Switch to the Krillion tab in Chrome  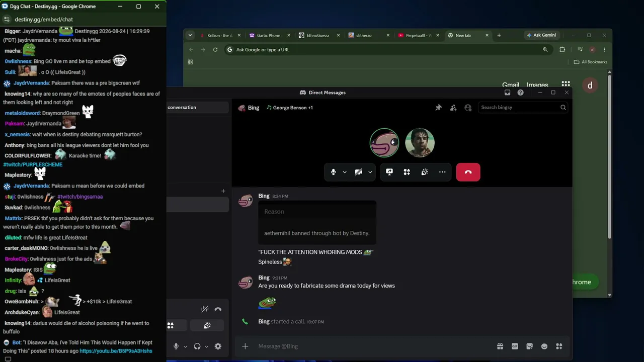(221, 35)
